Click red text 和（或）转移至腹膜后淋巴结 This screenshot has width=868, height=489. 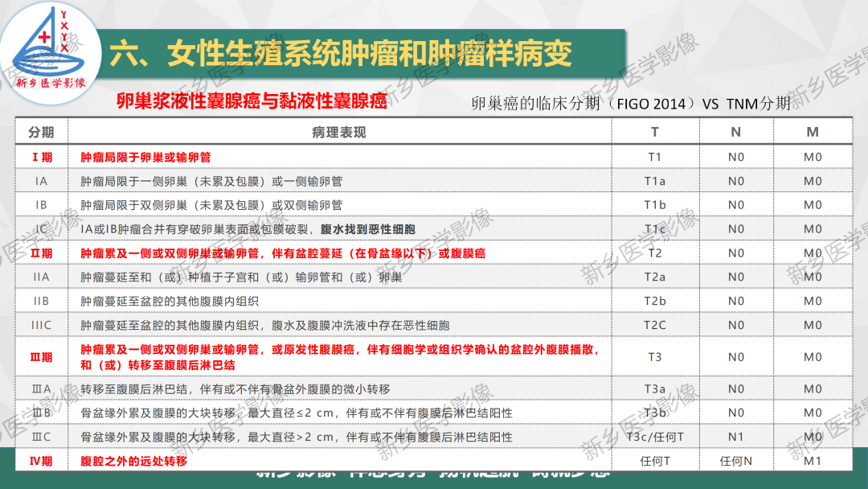click(158, 365)
